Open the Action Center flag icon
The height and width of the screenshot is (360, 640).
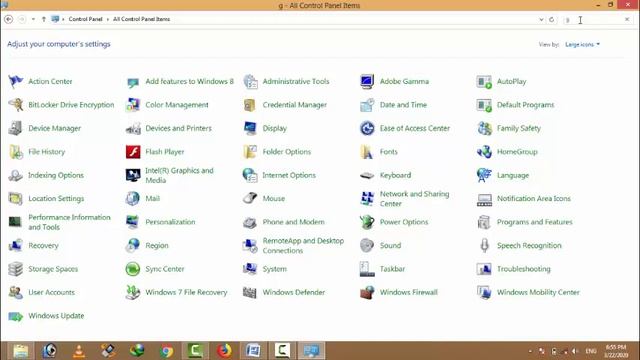coord(16,81)
